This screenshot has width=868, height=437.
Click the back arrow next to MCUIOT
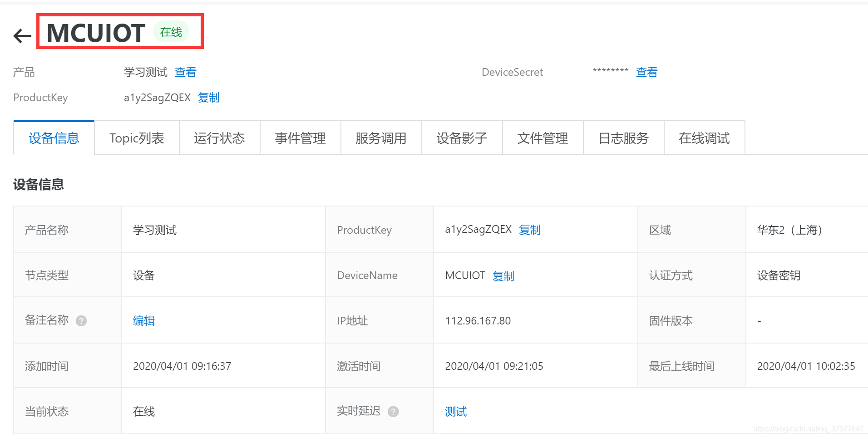coord(22,35)
